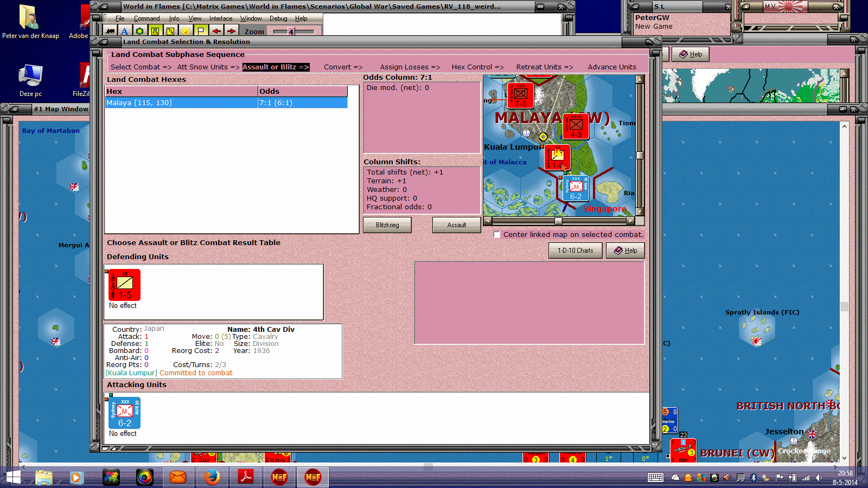The width and height of the screenshot is (868, 488).
Task: Click the Hex column header
Action: coord(181,91)
